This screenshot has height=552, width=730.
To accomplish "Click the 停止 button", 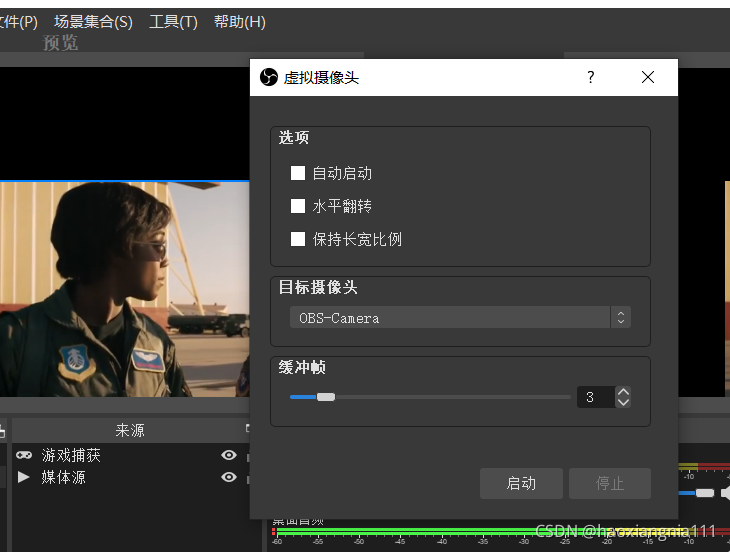I will pyautogui.click(x=609, y=483).
